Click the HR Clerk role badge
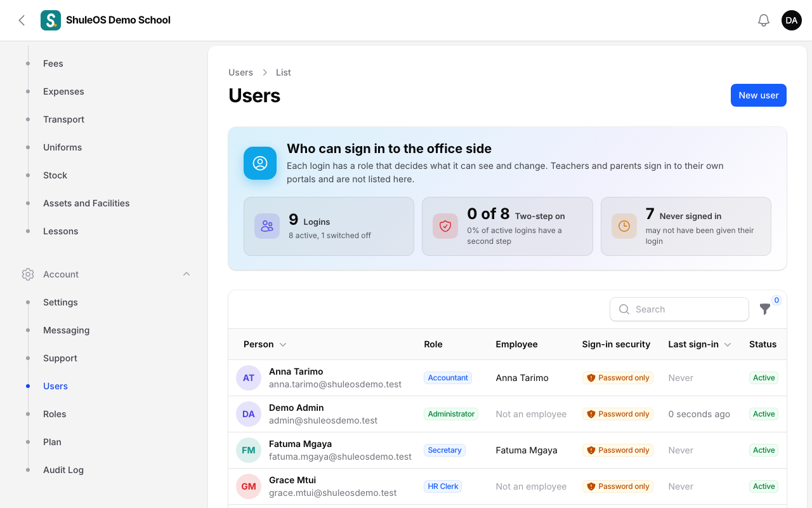Viewport: 812px width, 508px height. [443, 486]
